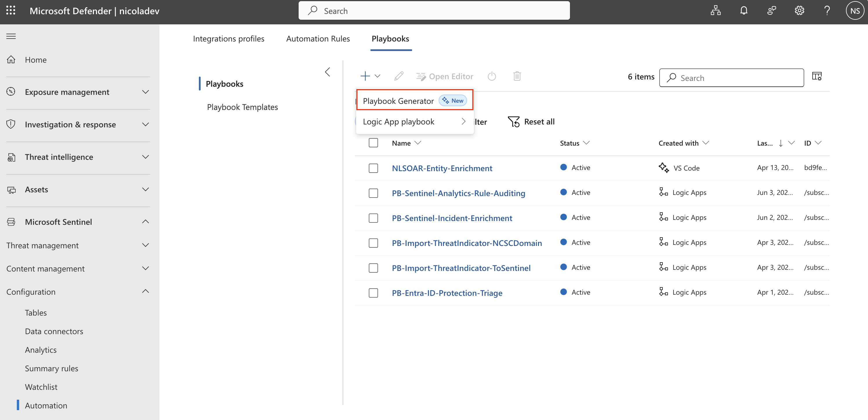Toggle the select-all checkbox in header
Image resolution: width=868 pixels, height=420 pixels.
coord(373,143)
